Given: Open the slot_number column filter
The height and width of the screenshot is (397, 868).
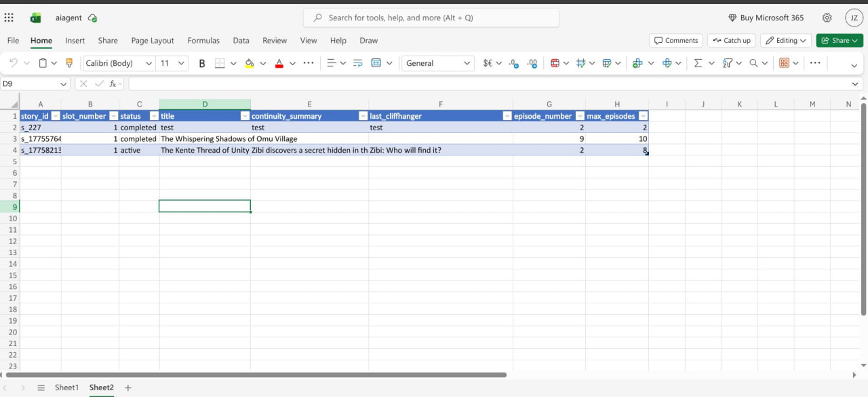Looking at the screenshot, I should pyautogui.click(x=113, y=116).
